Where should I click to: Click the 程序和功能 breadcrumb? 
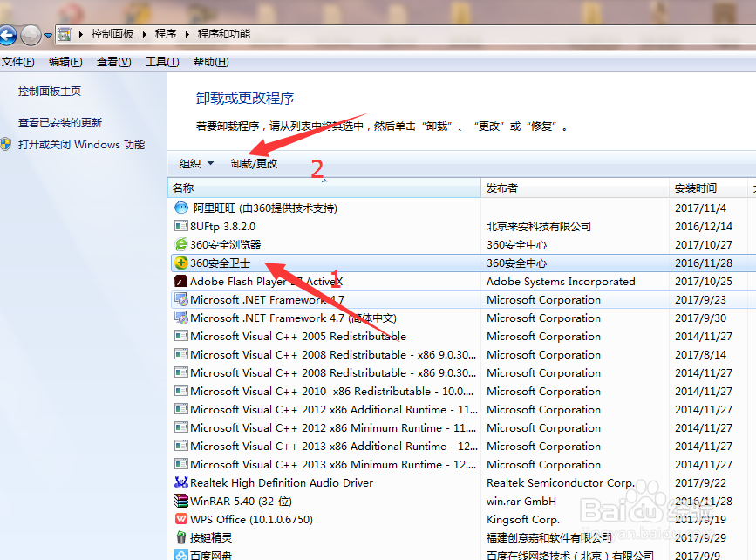224,34
